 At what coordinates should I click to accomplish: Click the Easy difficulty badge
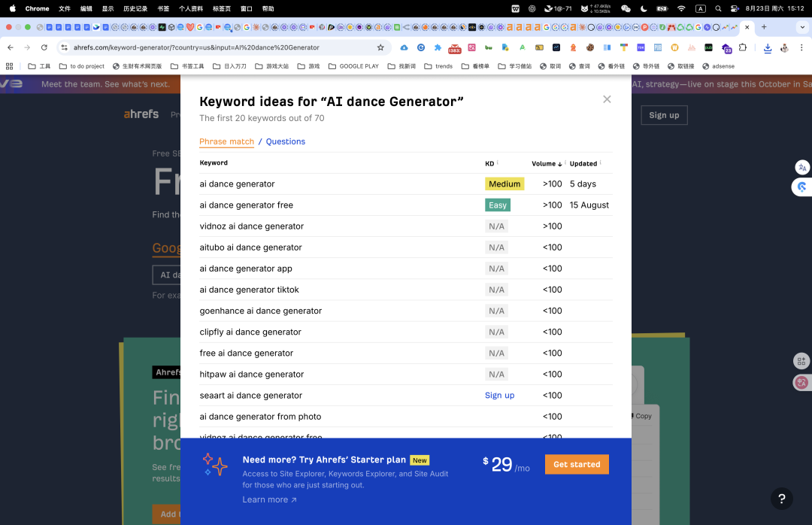click(x=498, y=205)
